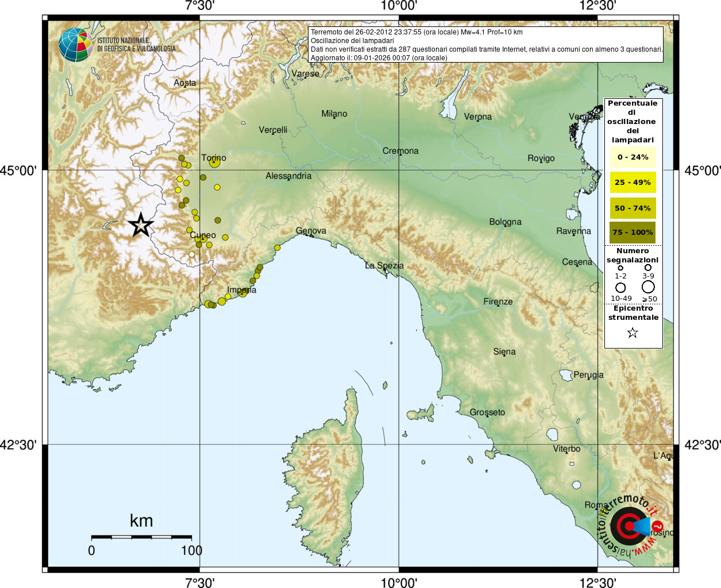Click the Cuneo city label
The height and width of the screenshot is (588, 721).
(203, 235)
